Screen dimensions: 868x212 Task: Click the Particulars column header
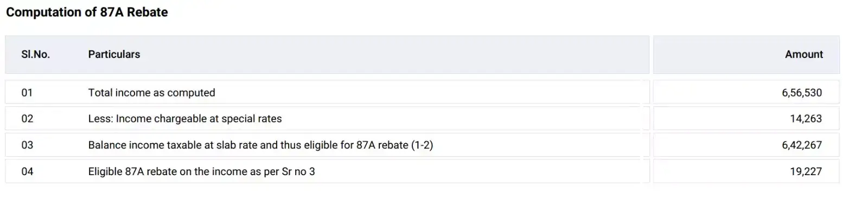pyautogui.click(x=114, y=54)
